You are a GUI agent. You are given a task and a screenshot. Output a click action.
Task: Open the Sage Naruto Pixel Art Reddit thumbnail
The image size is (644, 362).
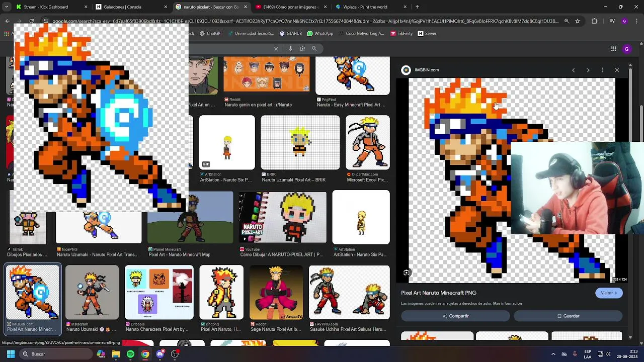[276, 293]
